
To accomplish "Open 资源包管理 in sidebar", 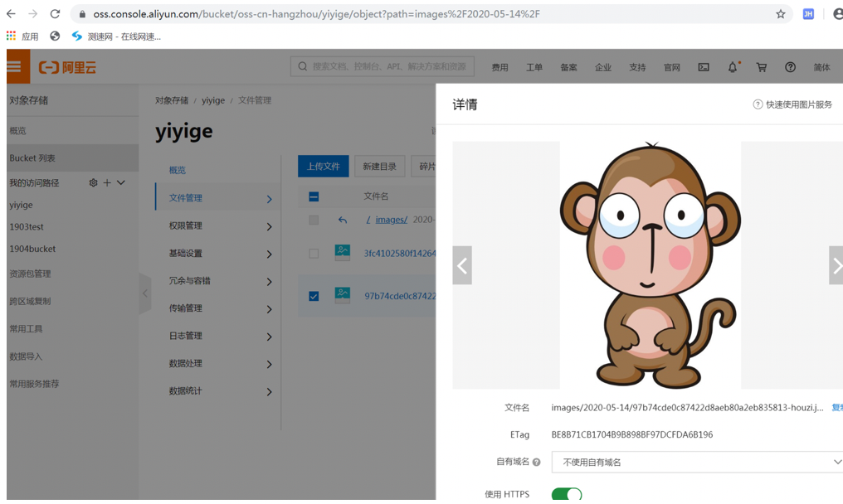I will click(x=30, y=274).
